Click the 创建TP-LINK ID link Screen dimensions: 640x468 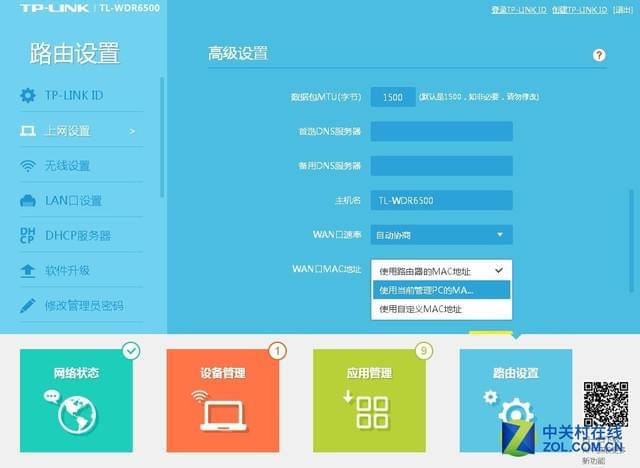(579, 10)
